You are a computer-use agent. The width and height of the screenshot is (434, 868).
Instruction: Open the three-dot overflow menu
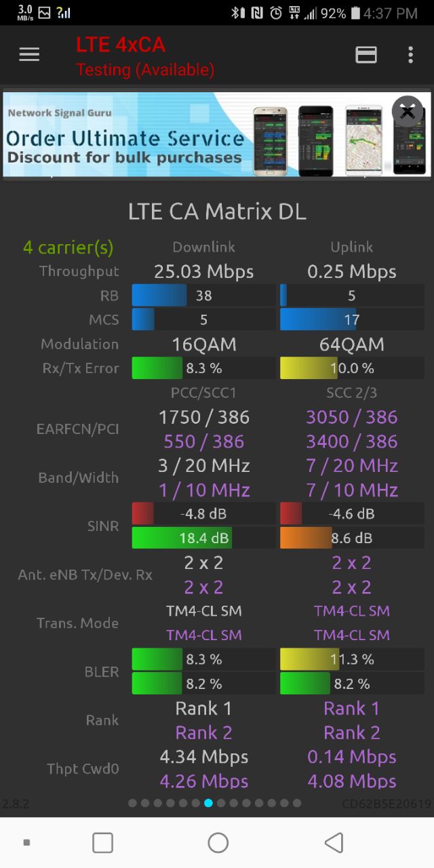(x=410, y=55)
